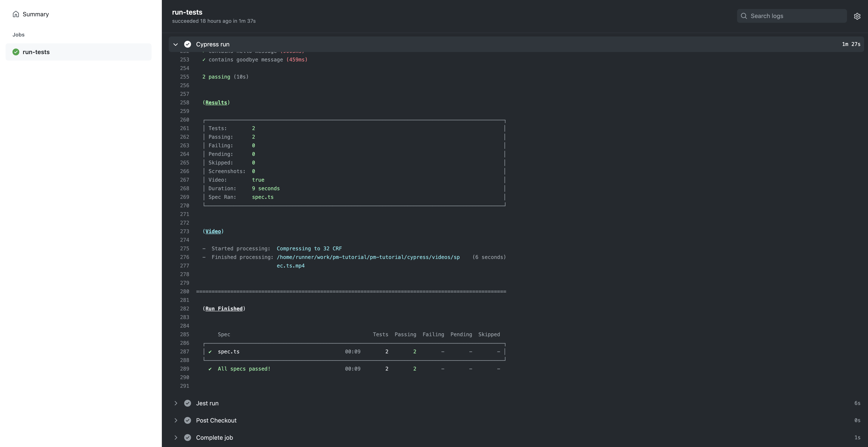Open the Jest run step label
The width and height of the screenshot is (868, 447).
click(207, 403)
